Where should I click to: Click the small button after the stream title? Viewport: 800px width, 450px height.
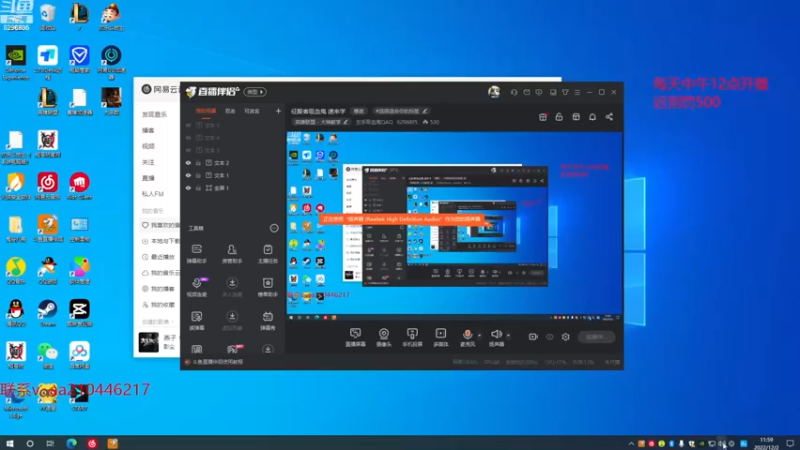click(359, 111)
